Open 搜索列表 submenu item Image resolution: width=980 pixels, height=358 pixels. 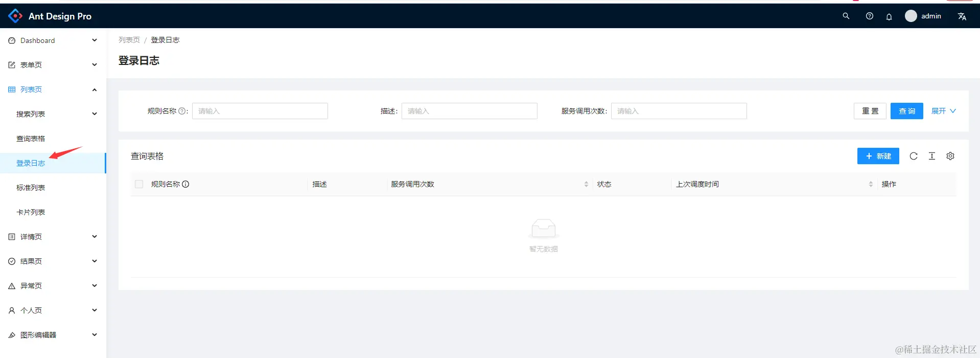tap(53, 114)
